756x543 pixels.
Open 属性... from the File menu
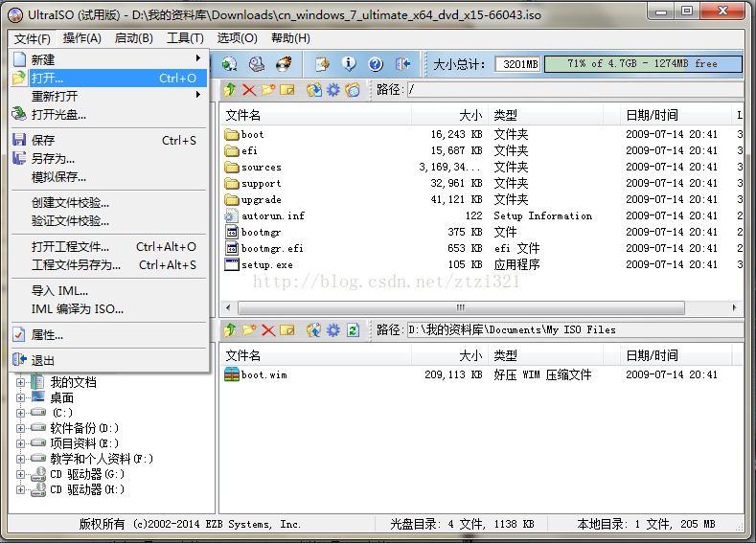click(109, 335)
